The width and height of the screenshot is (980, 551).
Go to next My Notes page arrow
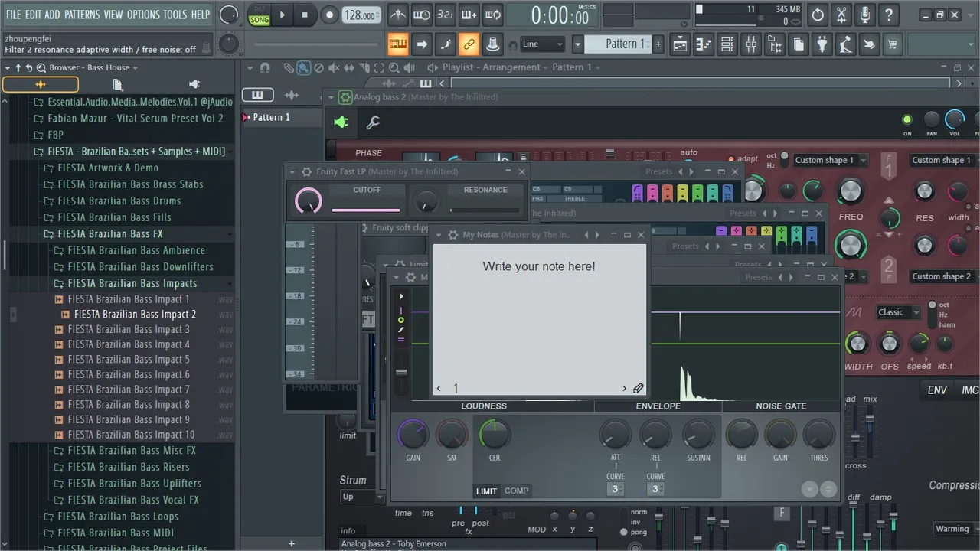point(624,389)
